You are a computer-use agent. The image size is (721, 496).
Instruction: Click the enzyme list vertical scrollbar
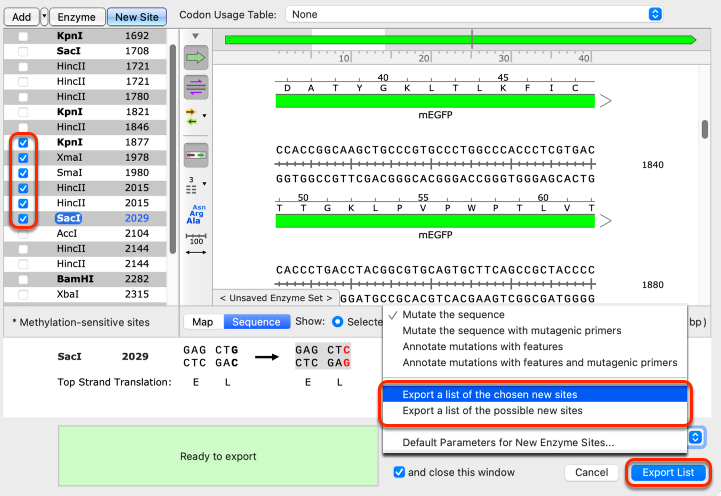coord(173,149)
